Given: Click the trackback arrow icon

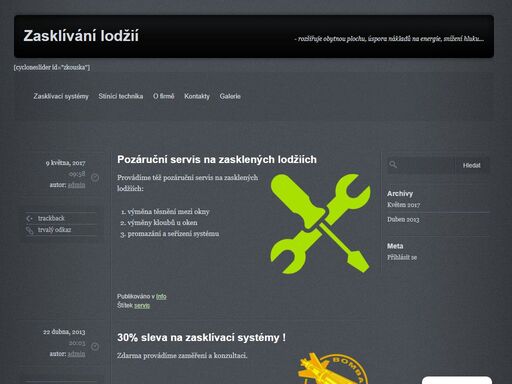Looking at the screenshot, I should 29,219.
